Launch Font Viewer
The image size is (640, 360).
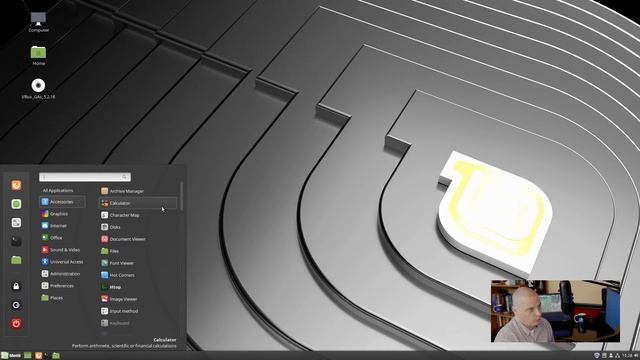(x=138, y=263)
